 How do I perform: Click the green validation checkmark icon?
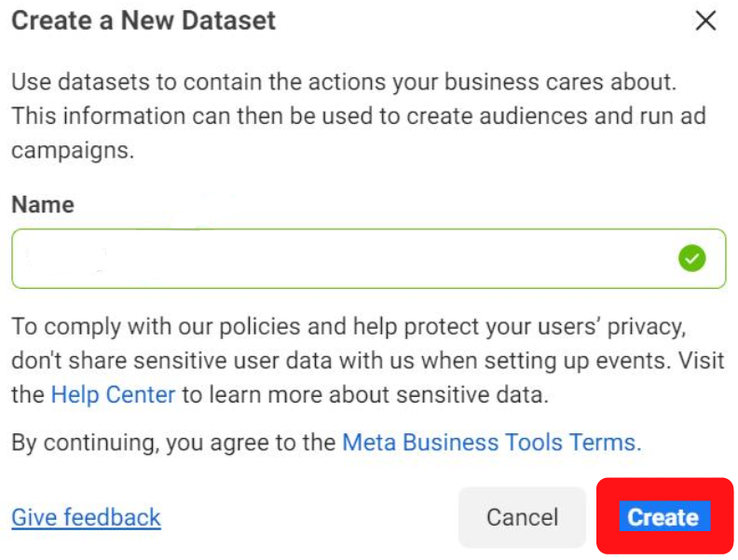click(691, 258)
